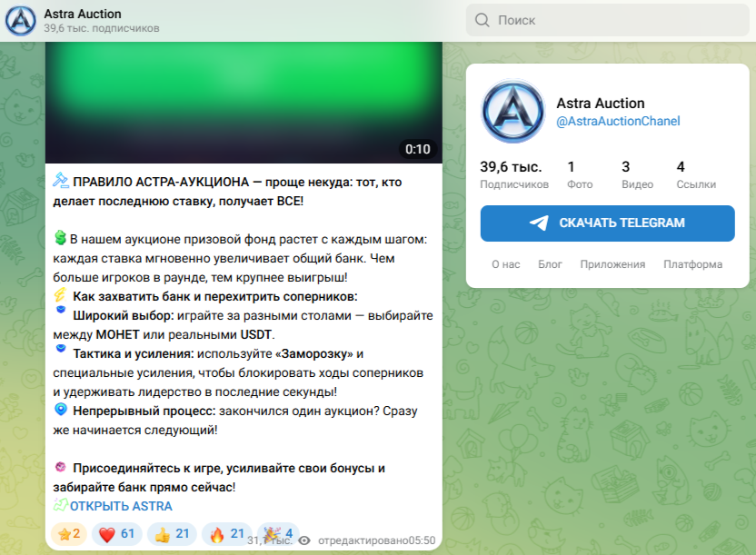The height and width of the screenshot is (555, 756).
Task: Click the green money emoji before В нашем аукционе
Action: pyautogui.click(x=60, y=237)
